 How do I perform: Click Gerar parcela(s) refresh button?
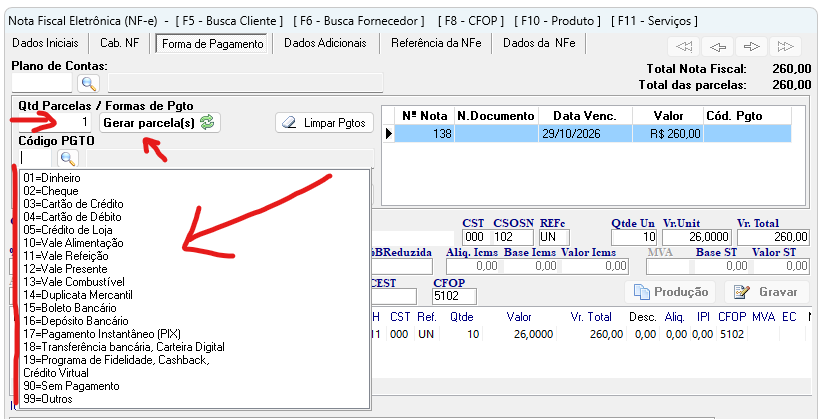[160, 123]
